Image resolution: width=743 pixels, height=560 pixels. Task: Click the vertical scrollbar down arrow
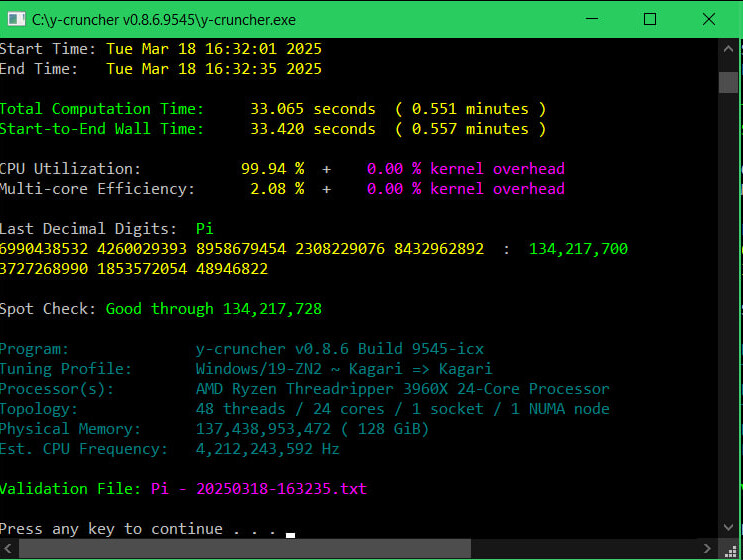[728, 529]
